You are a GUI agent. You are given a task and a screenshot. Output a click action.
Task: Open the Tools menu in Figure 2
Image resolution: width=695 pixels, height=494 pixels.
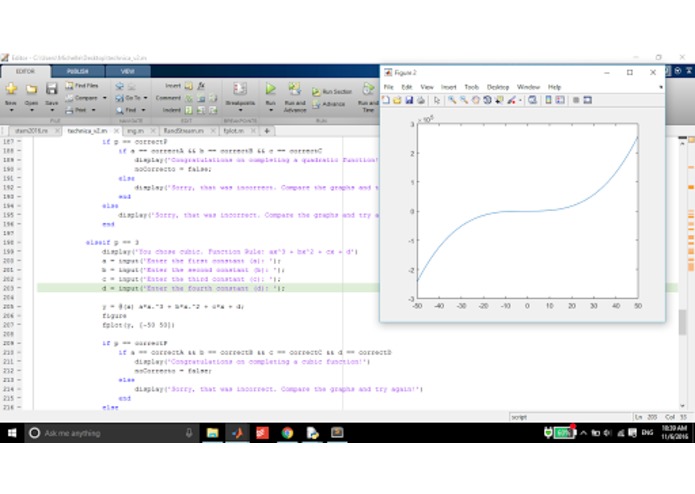(x=471, y=87)
